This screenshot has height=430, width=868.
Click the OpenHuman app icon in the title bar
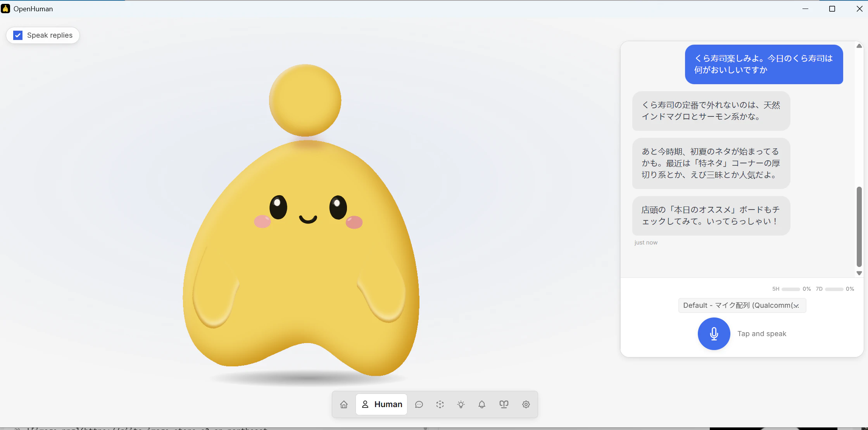tap(5, 9)
